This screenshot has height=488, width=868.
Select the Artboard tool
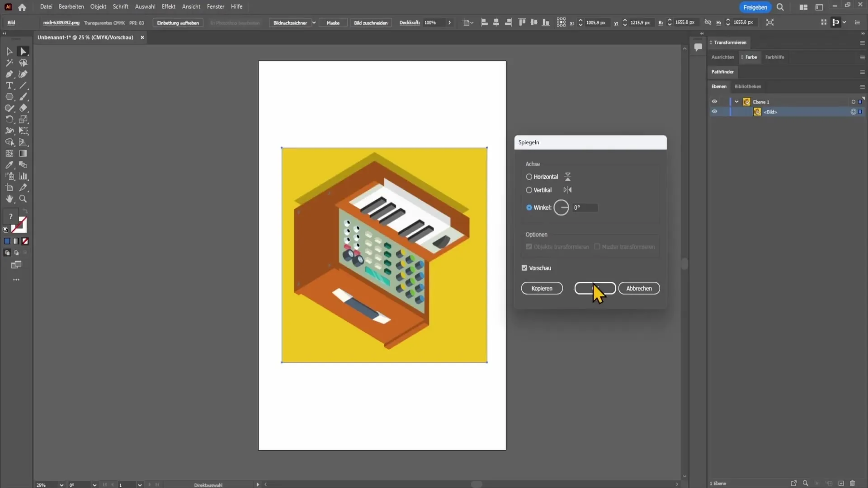coord(9,188)
